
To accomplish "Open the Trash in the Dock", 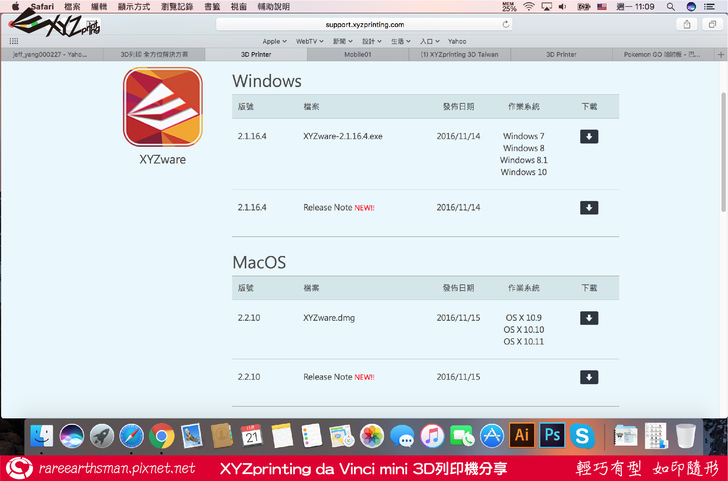I will [x=686, y=436].
